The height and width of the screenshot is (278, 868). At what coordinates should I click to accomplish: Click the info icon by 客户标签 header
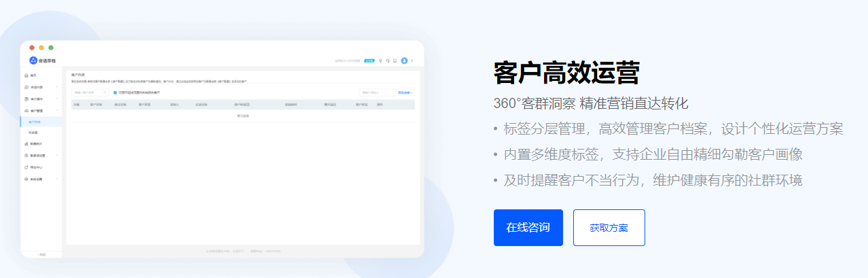tap(248, 105)
